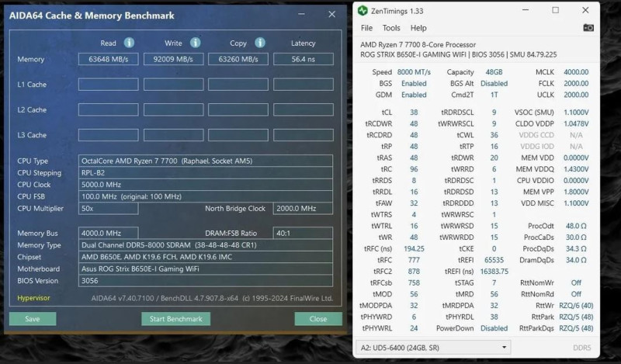Click the CPU Multiplier field 50x
The width and height of the screenshot is (621, 364).
(x=108, y=208)
